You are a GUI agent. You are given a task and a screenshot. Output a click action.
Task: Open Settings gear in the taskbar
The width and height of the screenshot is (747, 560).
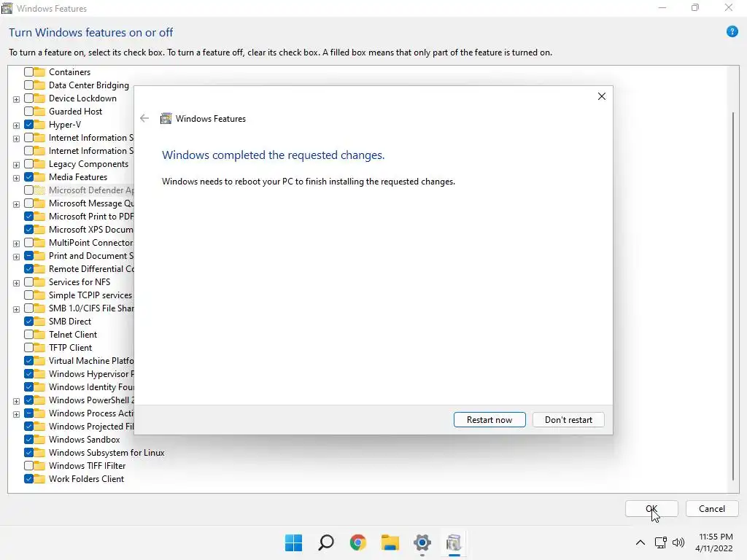[422, 542]
